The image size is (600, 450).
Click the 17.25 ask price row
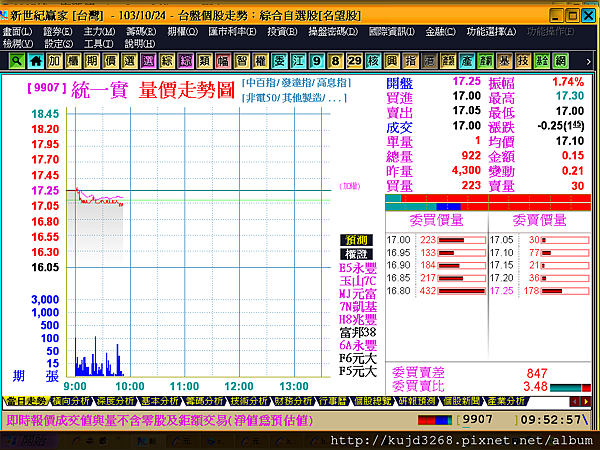coord(540,291)
